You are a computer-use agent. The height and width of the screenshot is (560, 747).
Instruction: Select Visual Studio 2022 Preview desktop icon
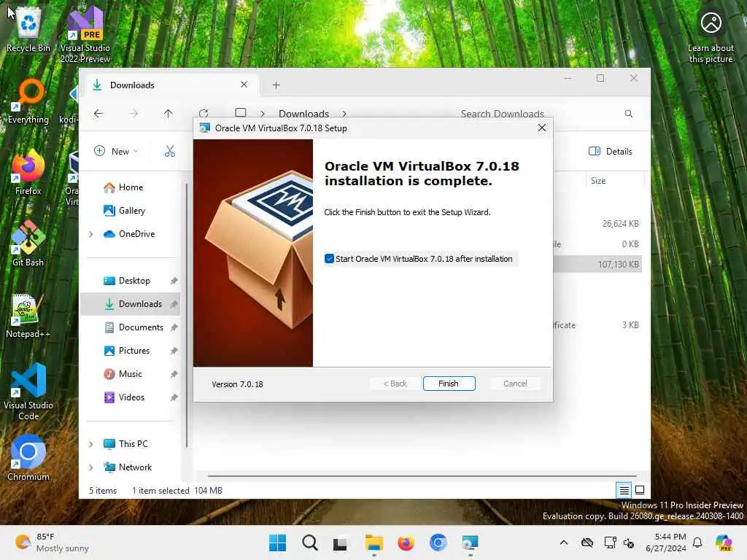85,35
